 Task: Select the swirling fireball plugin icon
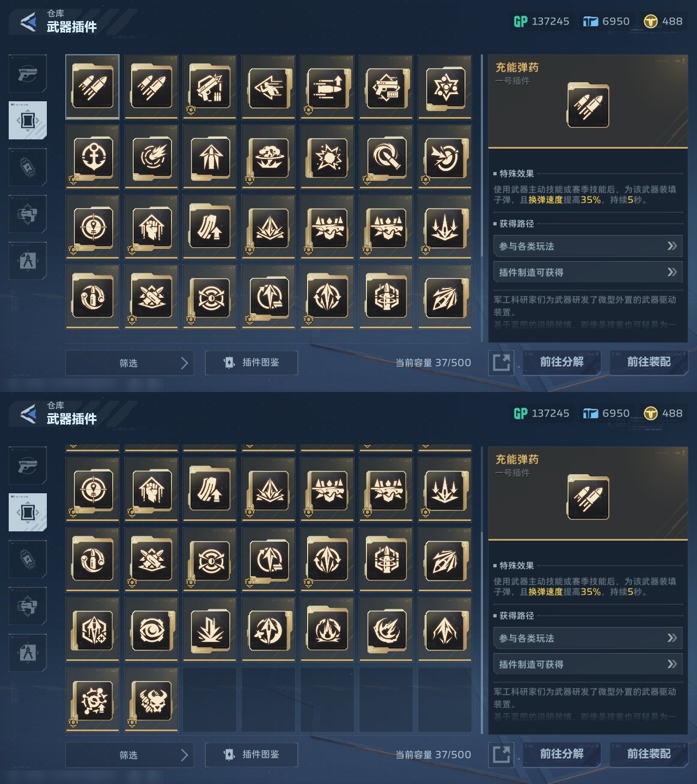151,157
